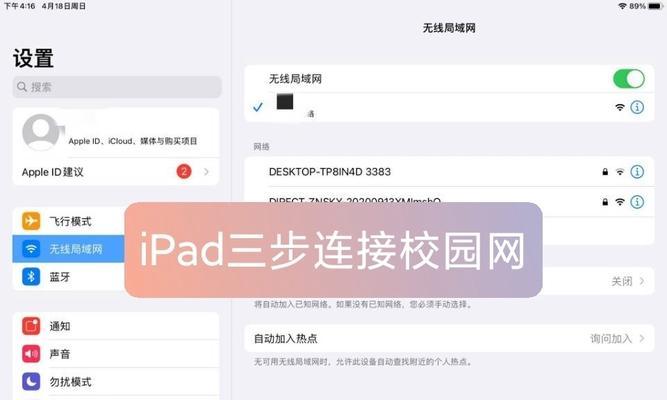Click the 设置 heading
This screenshot has width=667, height=400.
33,58
